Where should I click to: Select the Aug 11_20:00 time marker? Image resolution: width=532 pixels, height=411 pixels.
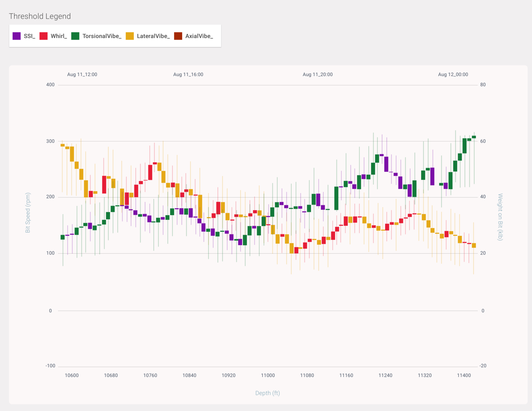point(318,74)
